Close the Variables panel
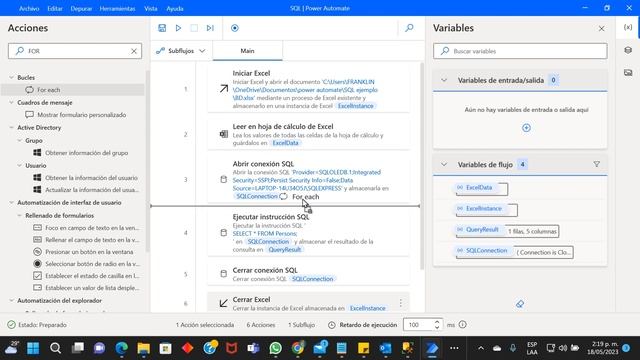Image resolution: width=640 pixels, height=360 pixels. pyautogui.click(x=601, y=28)
